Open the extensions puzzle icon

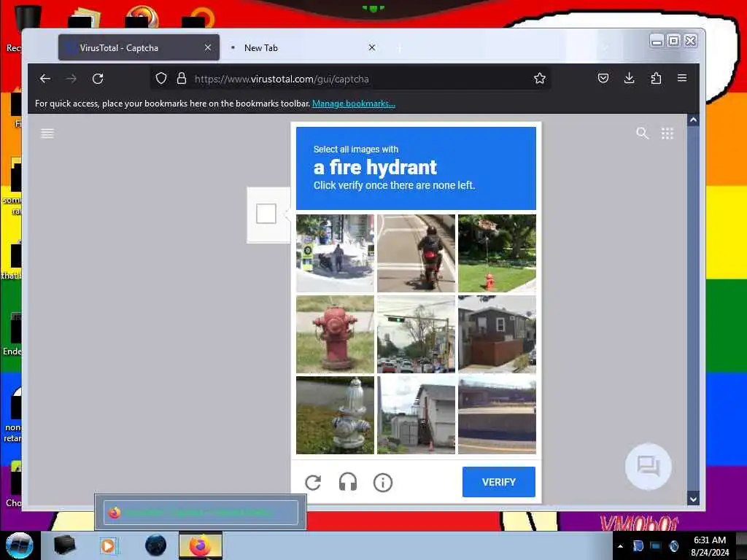[656, 78]
